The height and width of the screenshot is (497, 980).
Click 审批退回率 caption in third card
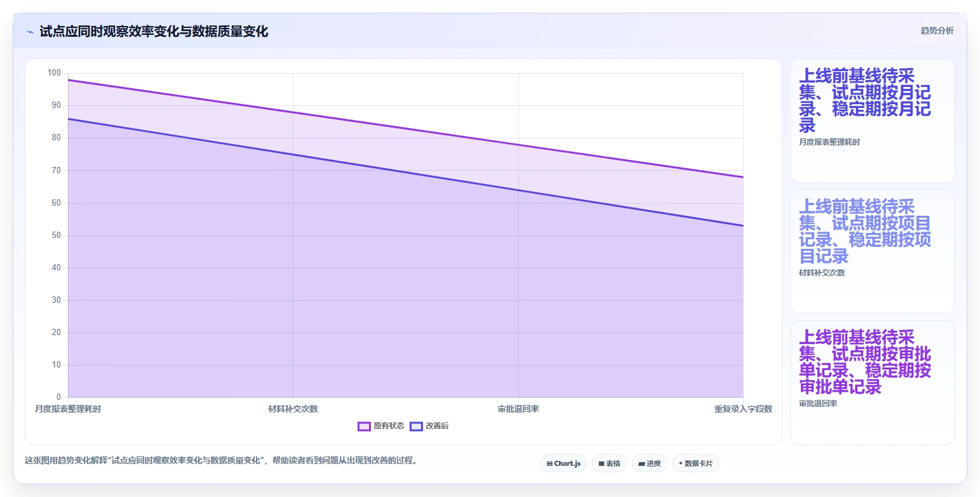point(818,404)
